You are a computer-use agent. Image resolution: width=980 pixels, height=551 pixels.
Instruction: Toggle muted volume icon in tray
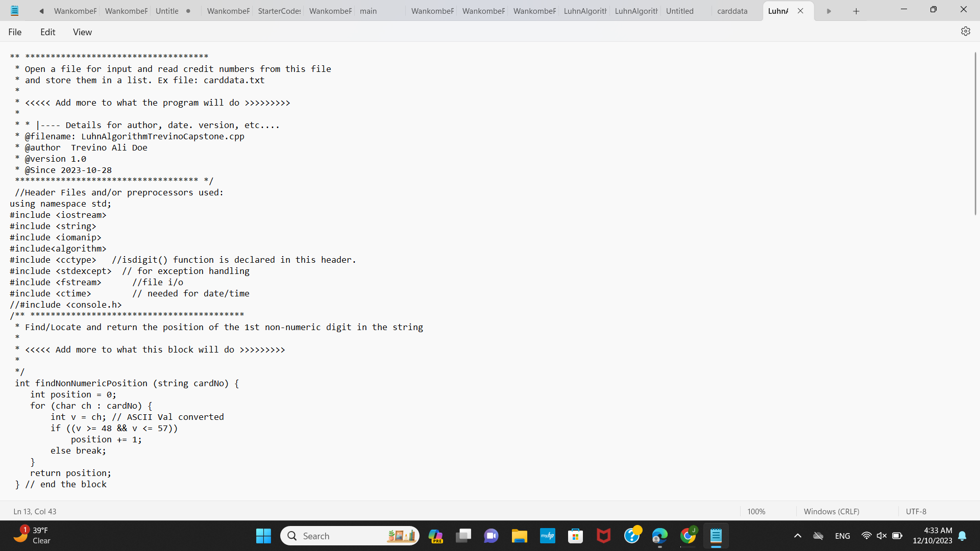tap(881, 536)
